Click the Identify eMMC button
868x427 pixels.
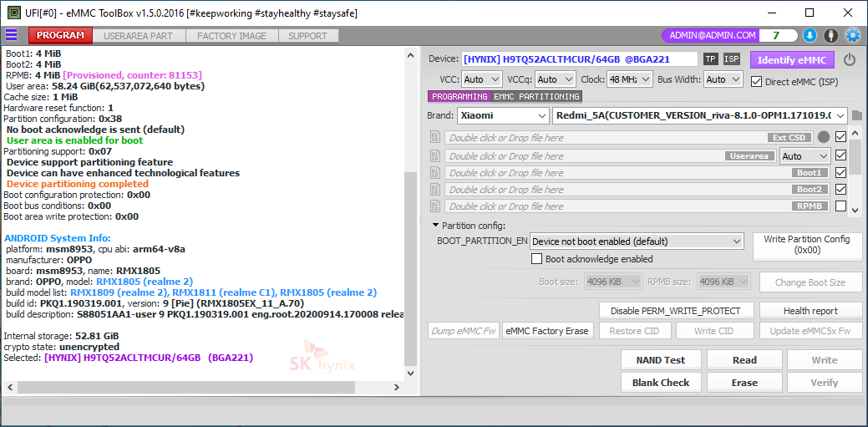pos(792,60)
